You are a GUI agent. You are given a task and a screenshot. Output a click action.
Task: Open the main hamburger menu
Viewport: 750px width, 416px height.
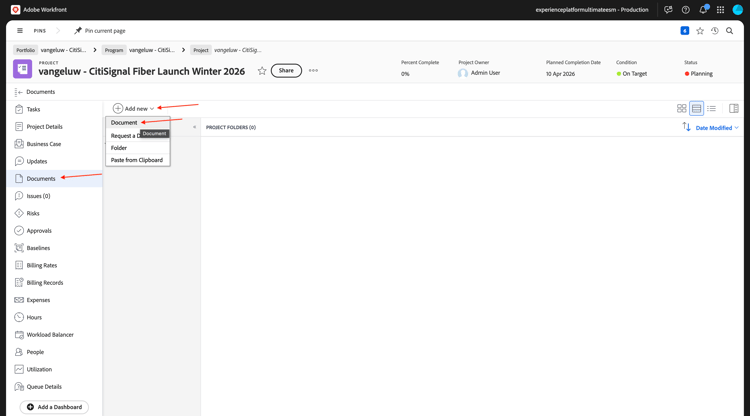20,31
